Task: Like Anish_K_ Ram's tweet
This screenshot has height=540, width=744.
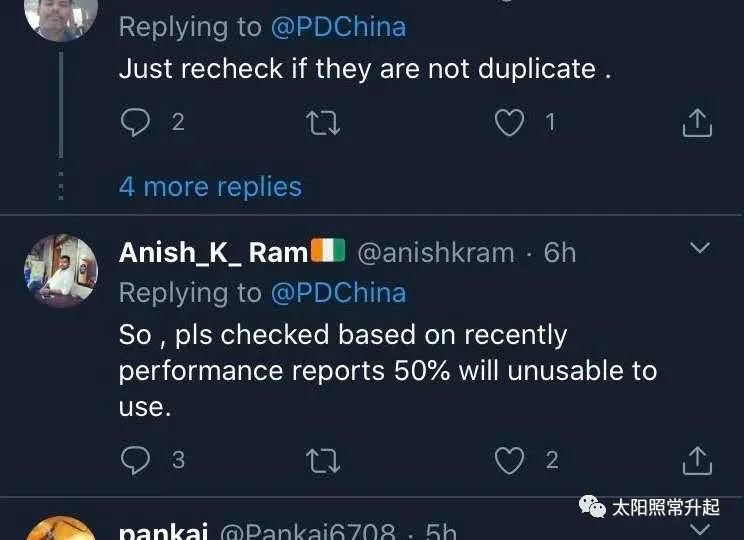Action: click(510, 460)
